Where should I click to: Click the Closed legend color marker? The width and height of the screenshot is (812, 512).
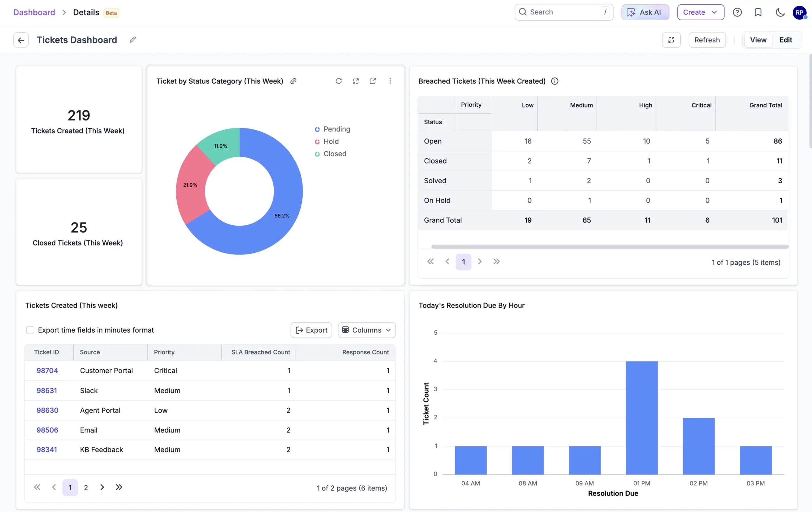[x=317, y=154]
